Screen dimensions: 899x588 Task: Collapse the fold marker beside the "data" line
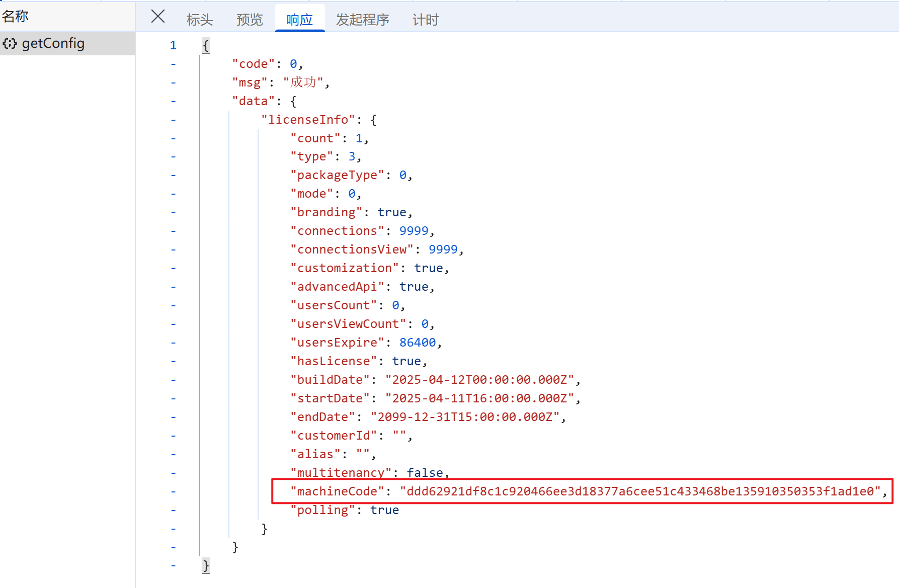pos(173,101)
